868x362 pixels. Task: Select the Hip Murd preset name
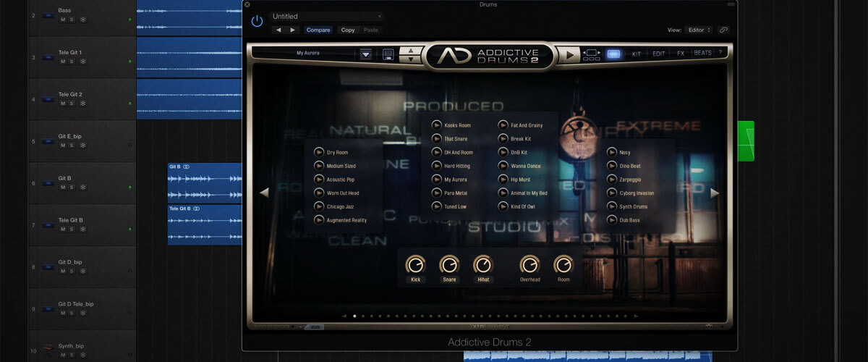[520, 180]
